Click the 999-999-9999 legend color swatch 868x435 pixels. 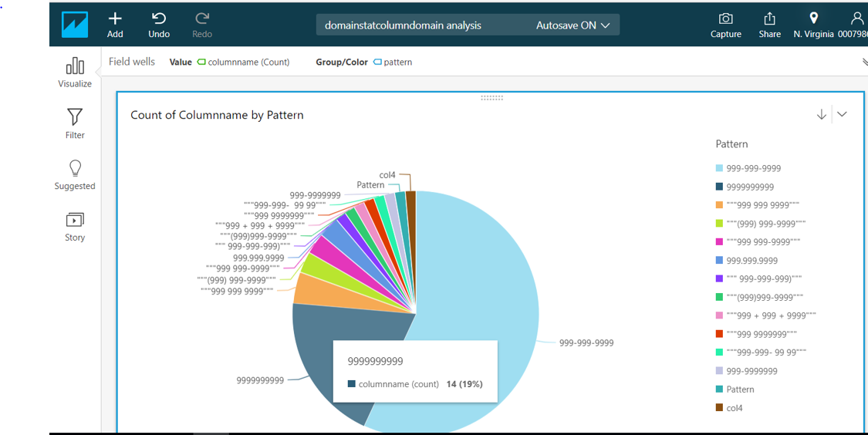pos(719,168)
